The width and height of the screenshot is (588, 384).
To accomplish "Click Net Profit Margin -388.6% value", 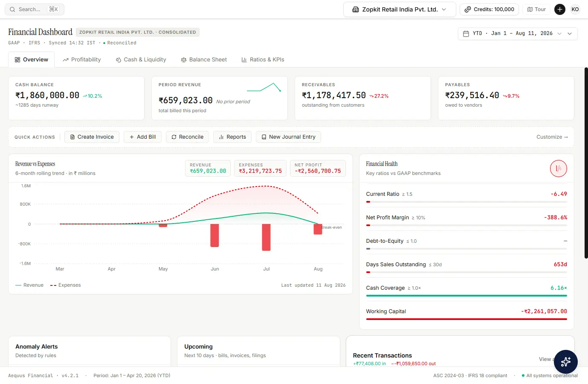I will 556,218.
